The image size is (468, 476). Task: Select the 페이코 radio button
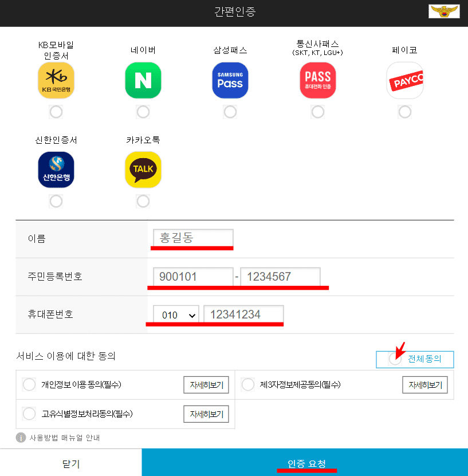[405, 112]
